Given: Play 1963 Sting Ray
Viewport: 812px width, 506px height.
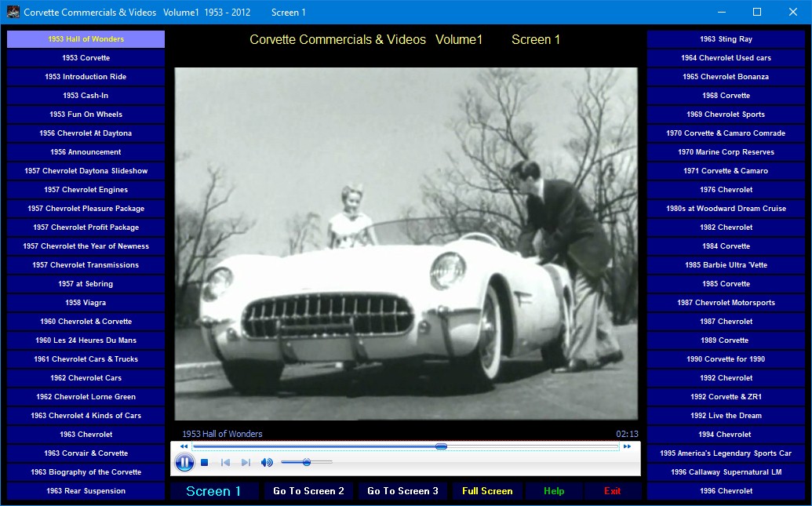Looking at the screenshot, I should pyautogui.click(x=726, y=39).
